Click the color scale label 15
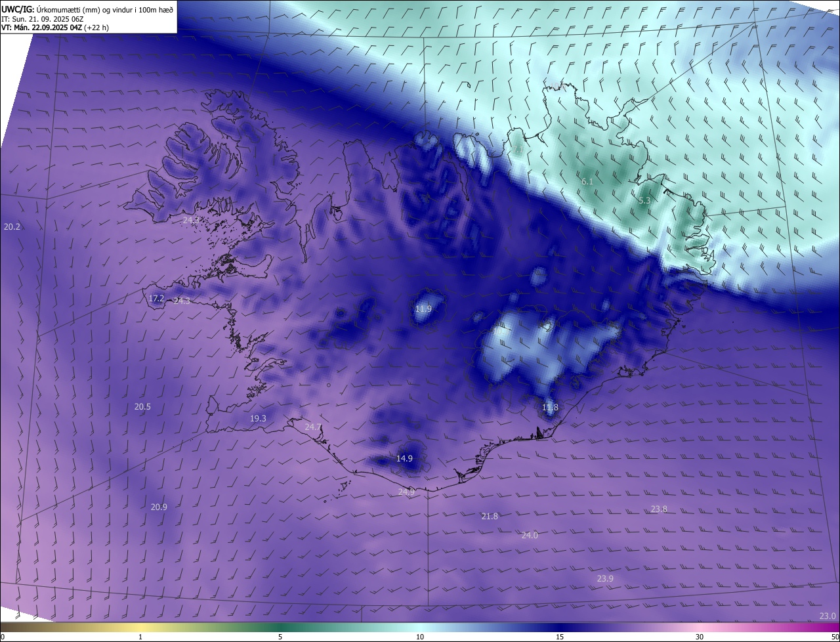This screenshot has width=840, height=642. pyautogui.click(x=560, y=637)
